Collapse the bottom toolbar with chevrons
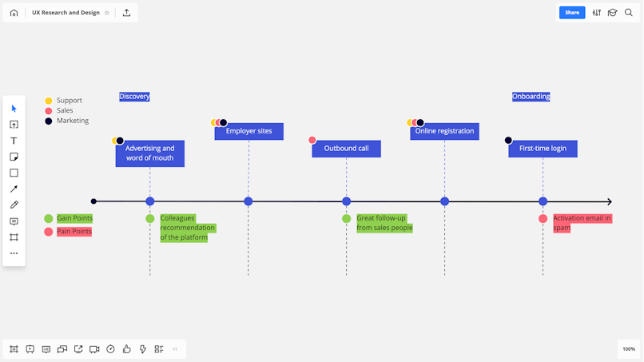 pyautogui.click(x=175, y=349)
